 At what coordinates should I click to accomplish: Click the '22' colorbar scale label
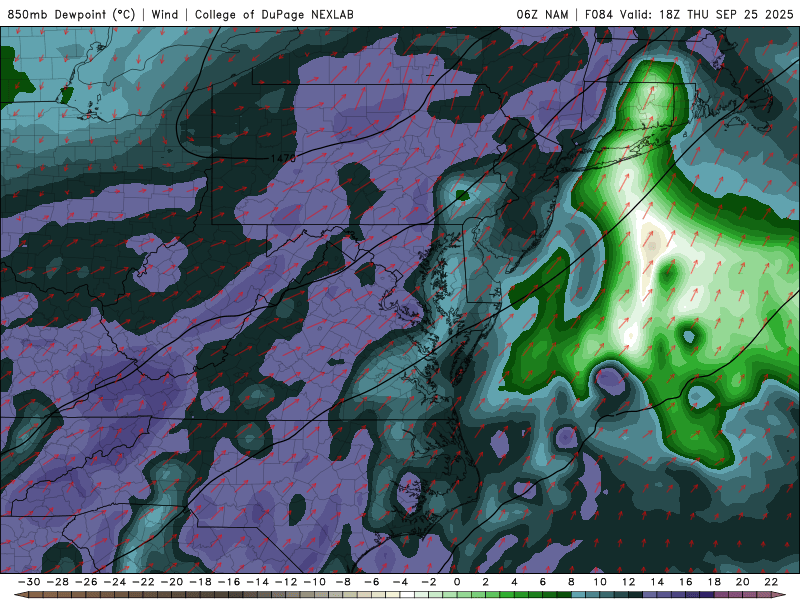tap(771, 582)
